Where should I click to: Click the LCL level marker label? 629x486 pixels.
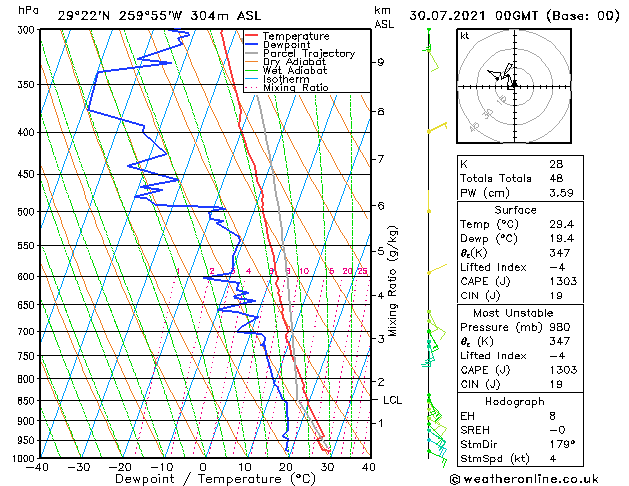(x=392, y=400)
